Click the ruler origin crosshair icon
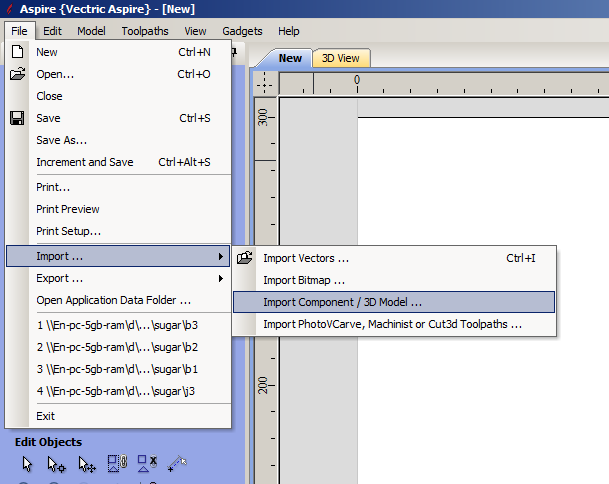This screenshot has height=484, width=609. [264, 84]
